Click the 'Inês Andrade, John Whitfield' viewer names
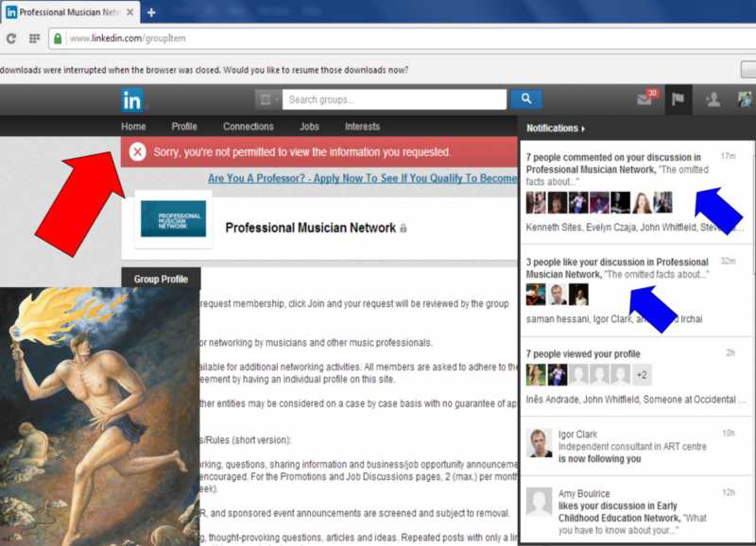The width and height of the screenshot is (756, 546). (582, 400)
